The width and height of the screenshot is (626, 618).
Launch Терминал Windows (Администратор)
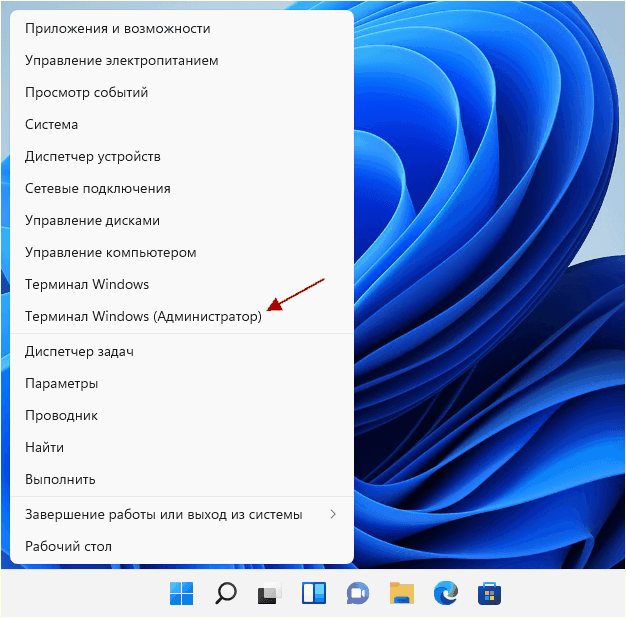coord(182,316)
